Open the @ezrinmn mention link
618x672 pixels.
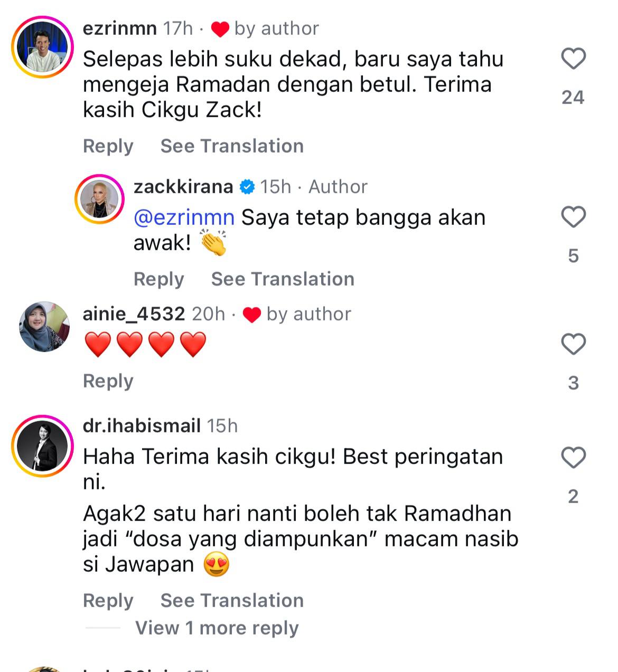coord(184,217)
